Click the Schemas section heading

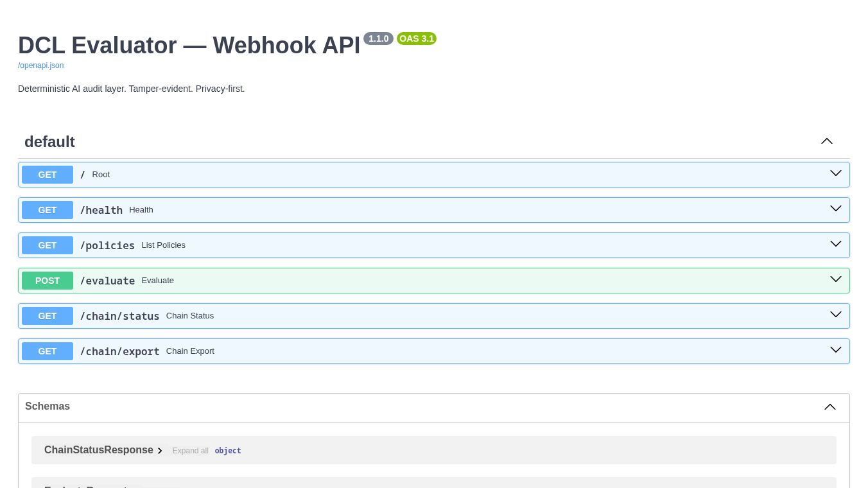[x=48, y=406]
